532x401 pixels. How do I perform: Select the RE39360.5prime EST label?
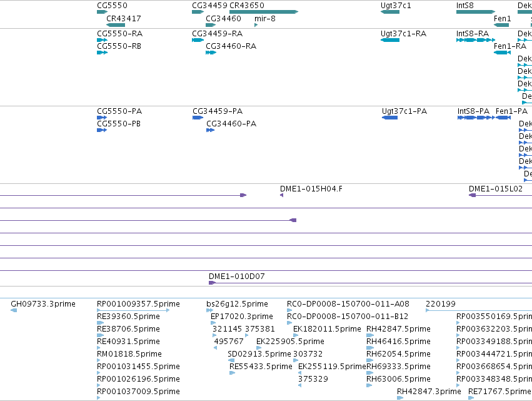[128, 317]
